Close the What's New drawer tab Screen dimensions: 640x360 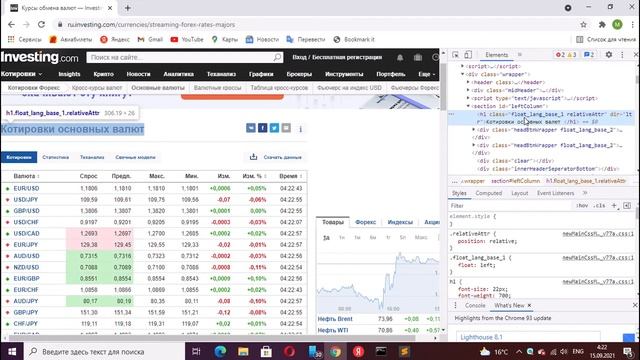pos(529,305)
